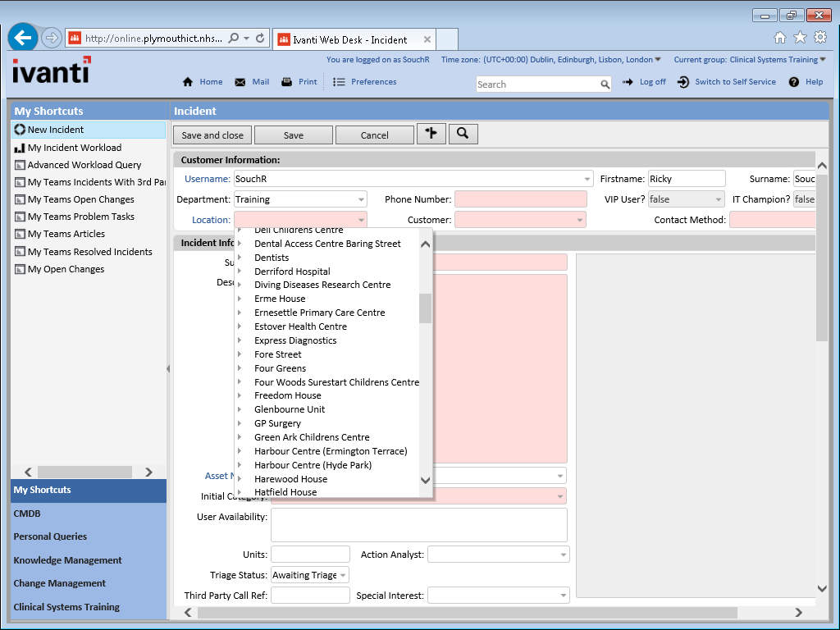Open Change Management section
Viewport: 840px width, 630px height.
pos(89,583)
